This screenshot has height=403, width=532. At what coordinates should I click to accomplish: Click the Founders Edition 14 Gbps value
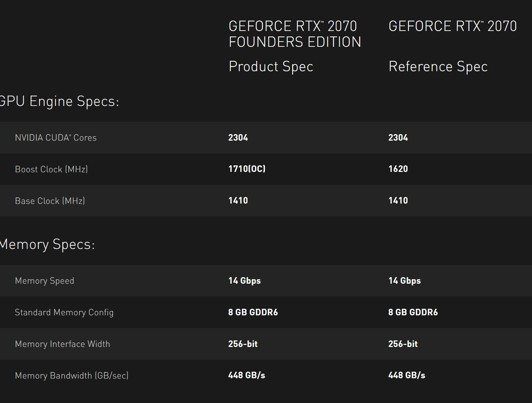244,281
